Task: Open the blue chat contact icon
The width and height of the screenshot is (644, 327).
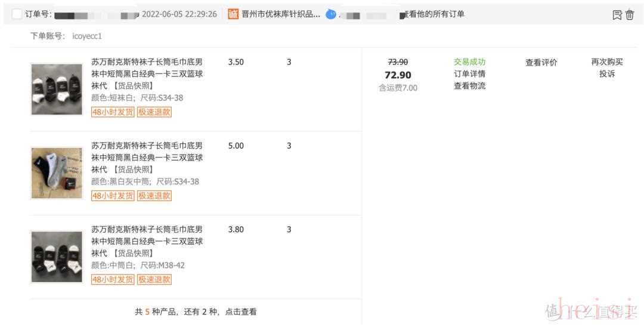Action: click(330, 14)
